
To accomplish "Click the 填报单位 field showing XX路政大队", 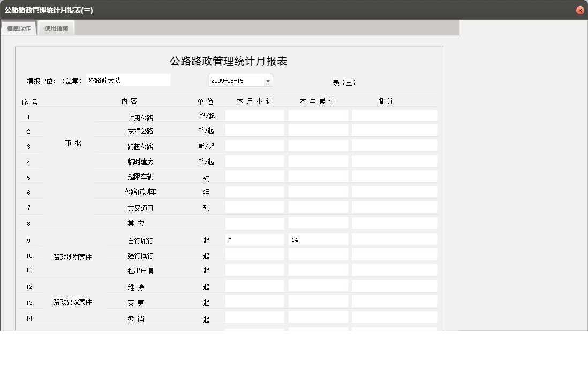I will click(x=129, y=80).
